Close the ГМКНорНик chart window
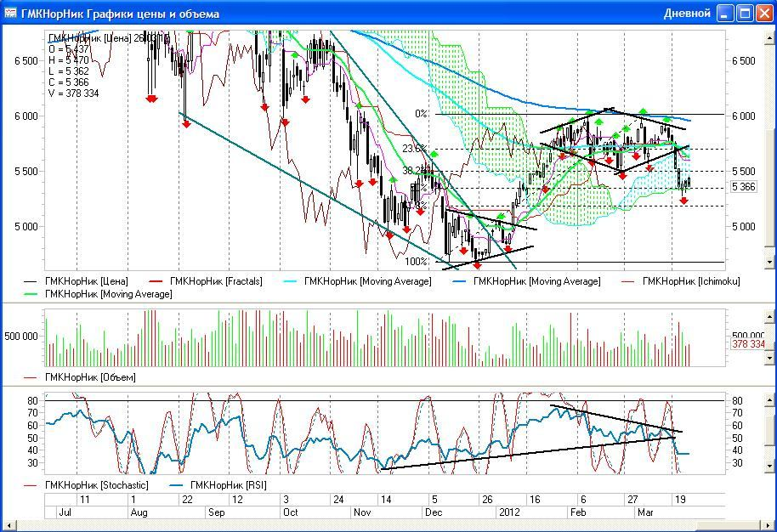This screenshot has width=777, height=532. click(x=763, y=14)
